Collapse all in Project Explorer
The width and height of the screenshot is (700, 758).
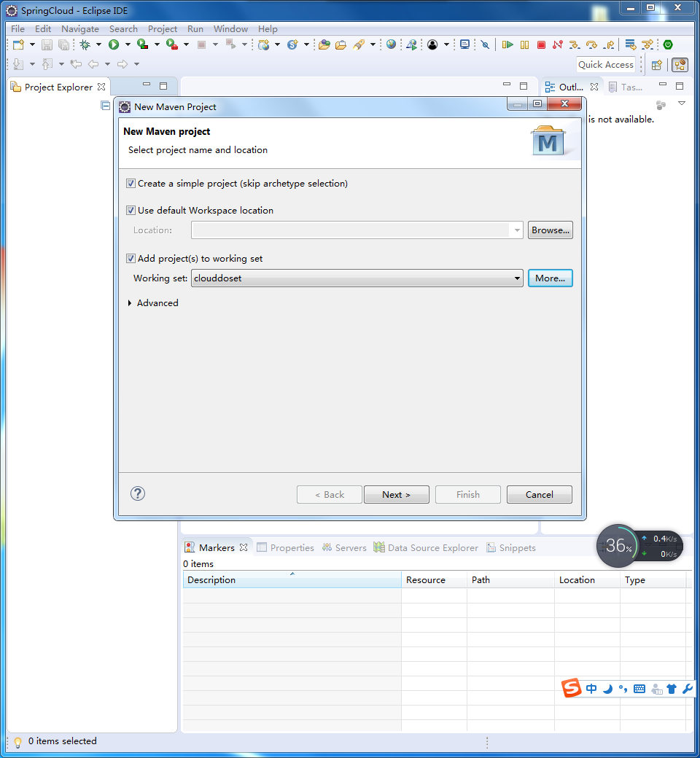coord(106,105)
